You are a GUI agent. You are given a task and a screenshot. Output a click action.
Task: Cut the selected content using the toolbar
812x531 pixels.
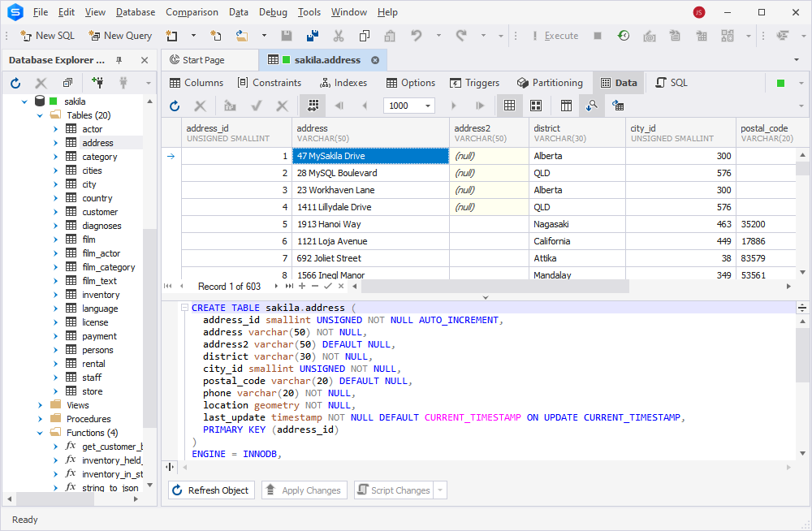339,36
